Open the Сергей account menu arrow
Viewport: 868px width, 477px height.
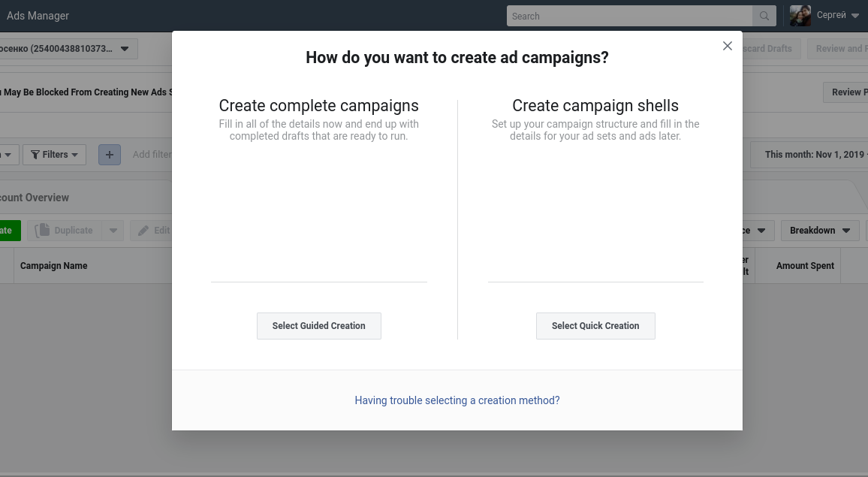[x=855, y=16]
